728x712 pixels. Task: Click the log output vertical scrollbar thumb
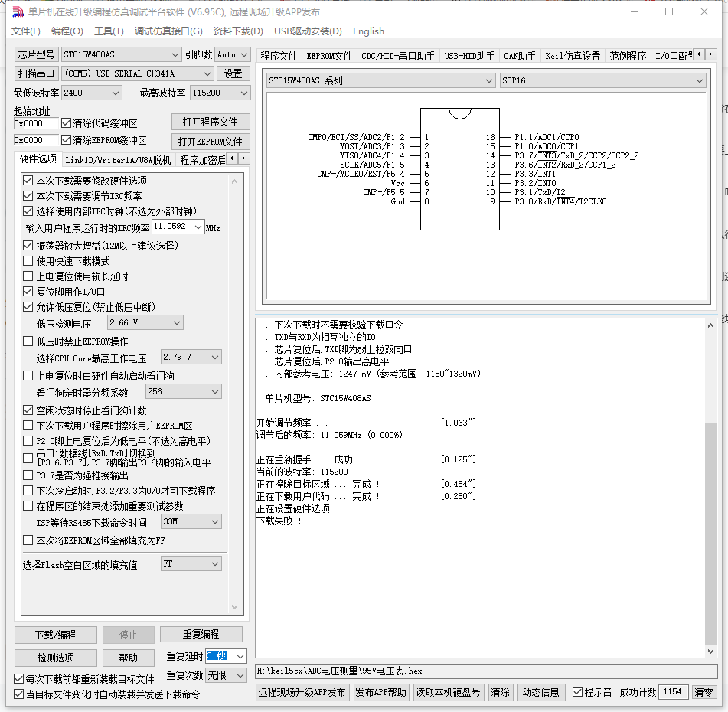(710, 536)
